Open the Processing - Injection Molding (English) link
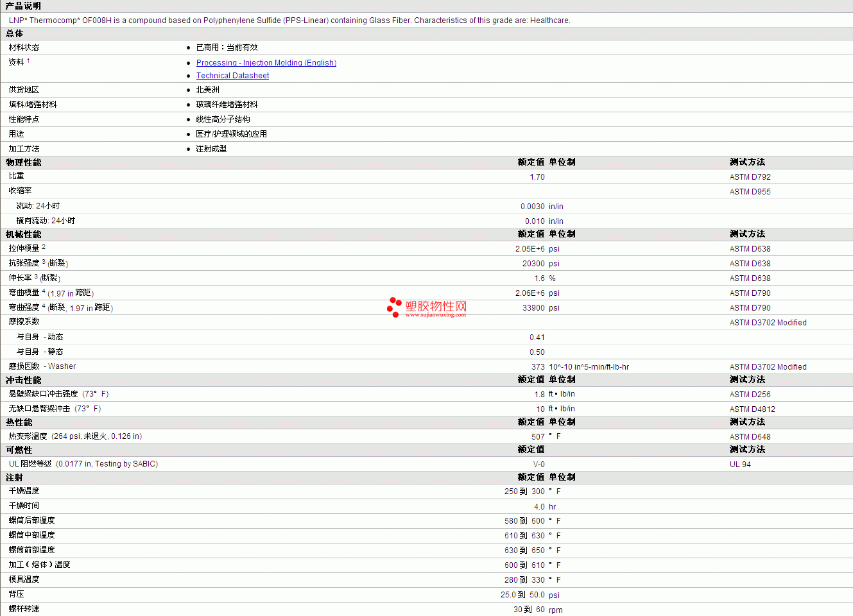The height and width of the screenshot is (616, 853). click(266, 63)
